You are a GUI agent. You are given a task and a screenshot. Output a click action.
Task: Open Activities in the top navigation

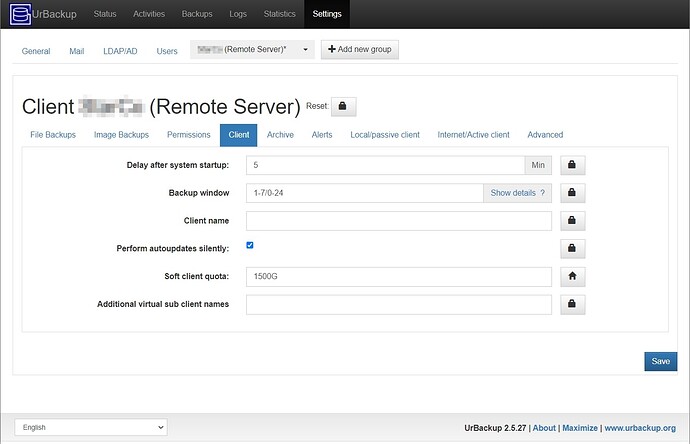coord(149,14)
